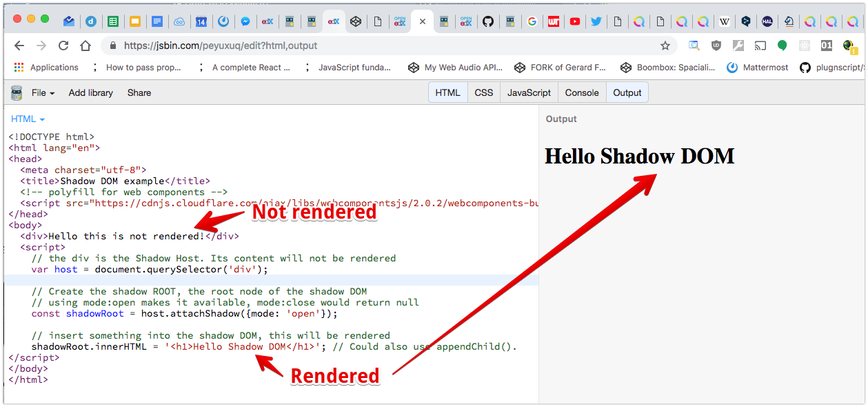Click the 01 extension icon

tap(827, 46)
